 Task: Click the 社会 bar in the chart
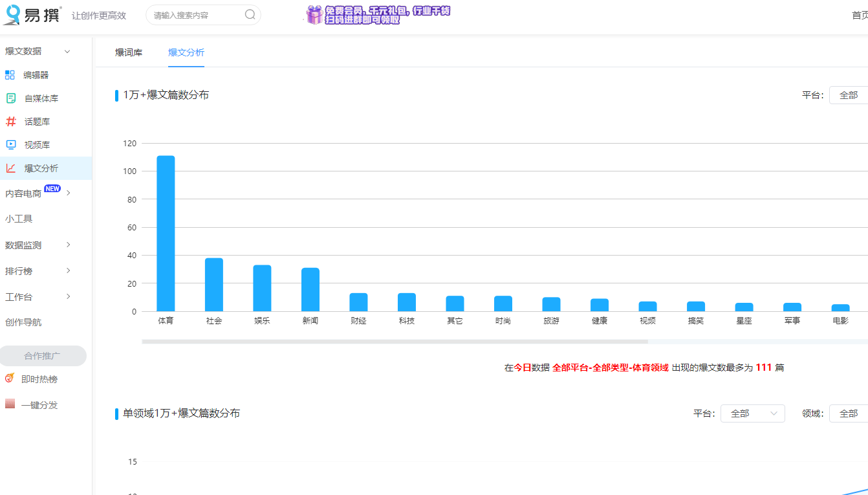tap(214, 285)
